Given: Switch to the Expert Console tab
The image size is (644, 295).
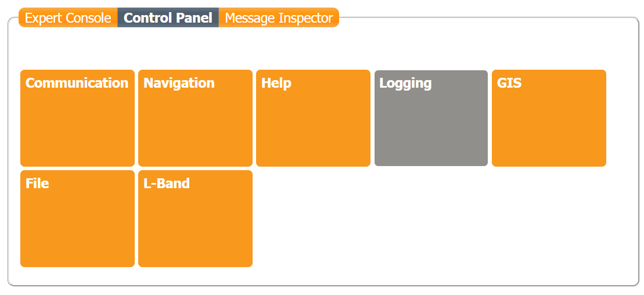Looking at the screenshot, I should tap(68, 18).
